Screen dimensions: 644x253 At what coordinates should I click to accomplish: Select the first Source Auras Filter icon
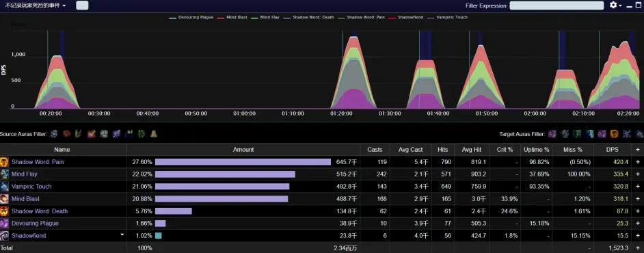pyautogui.click(x=54, y=134)
